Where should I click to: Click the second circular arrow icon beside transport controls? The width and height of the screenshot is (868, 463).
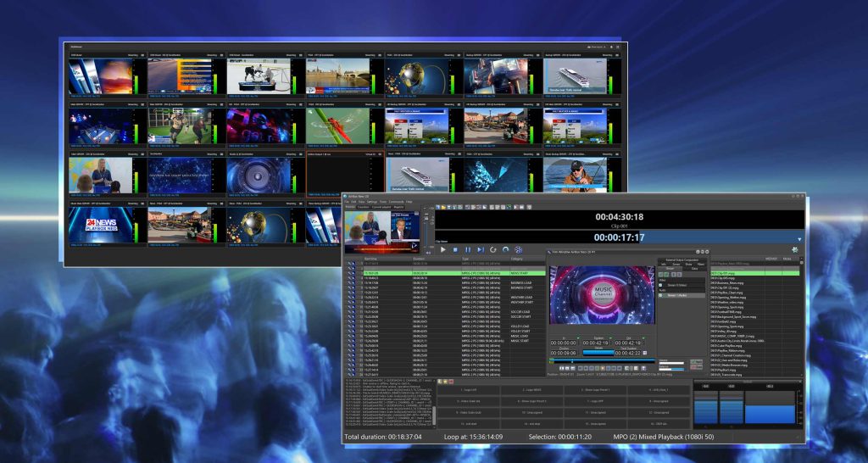506,249
